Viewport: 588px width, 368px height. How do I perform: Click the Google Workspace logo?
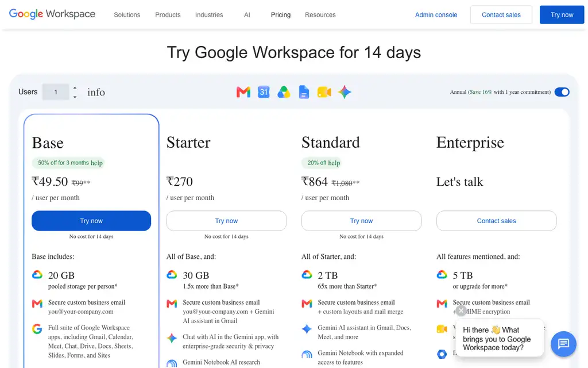52,14
